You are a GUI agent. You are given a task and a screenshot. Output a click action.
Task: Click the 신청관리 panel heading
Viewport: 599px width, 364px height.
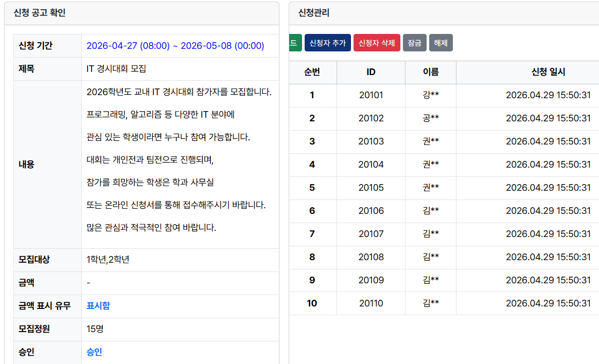[313, 13]
